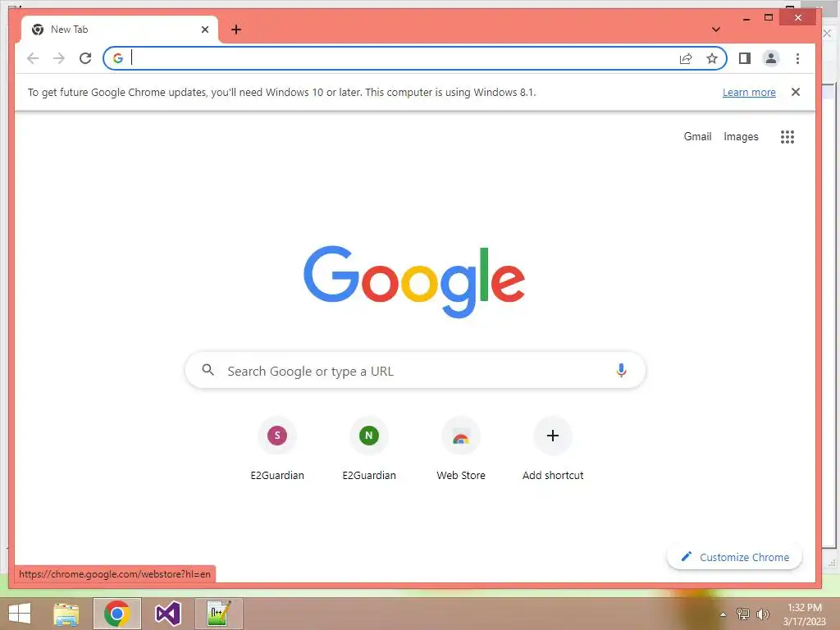
Task: Click the Customize Chrome button
Action: click(x=734, y=557)
